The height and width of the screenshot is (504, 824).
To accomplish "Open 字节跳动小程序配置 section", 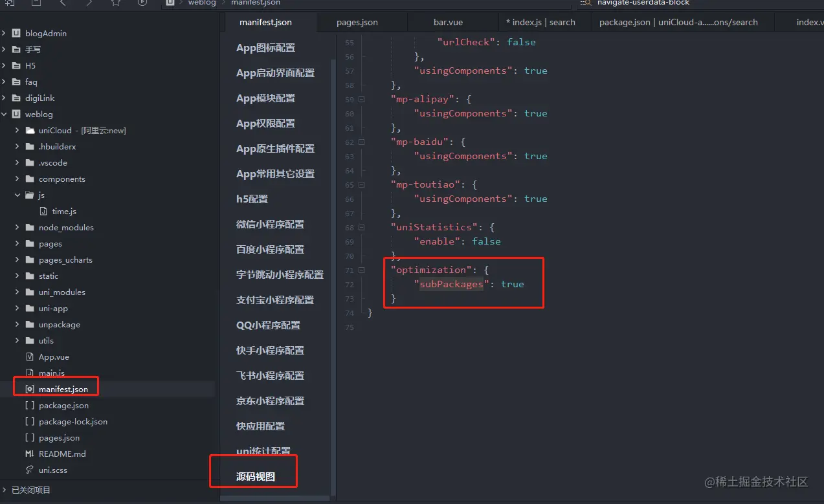I will [280, 275].
